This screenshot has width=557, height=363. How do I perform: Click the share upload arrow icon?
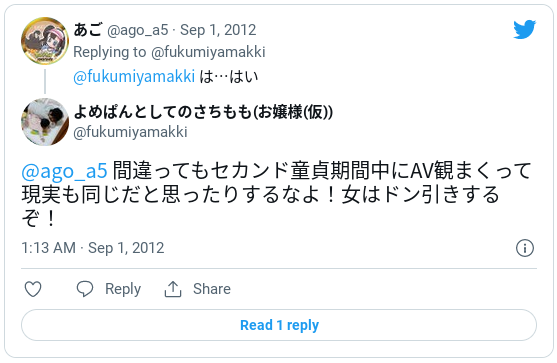point(173,289)
